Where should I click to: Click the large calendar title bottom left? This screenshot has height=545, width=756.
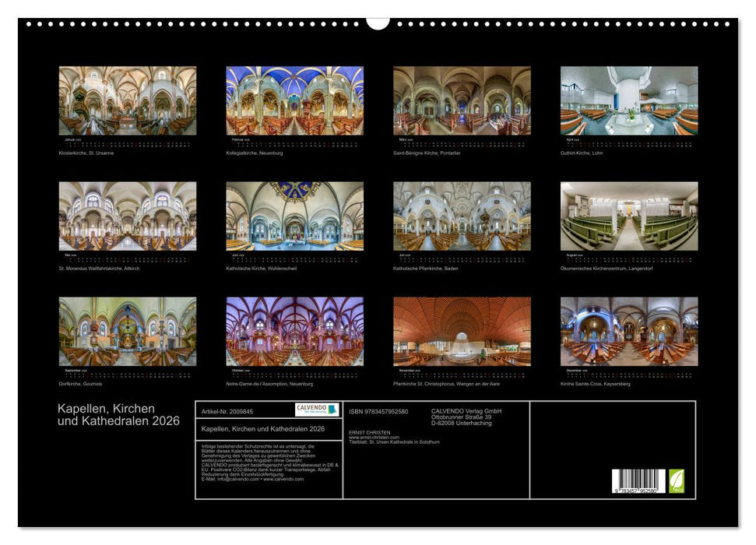point(118,415)
